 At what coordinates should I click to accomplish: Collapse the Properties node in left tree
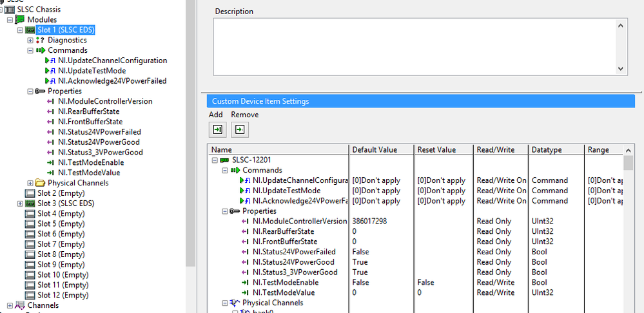30,91
